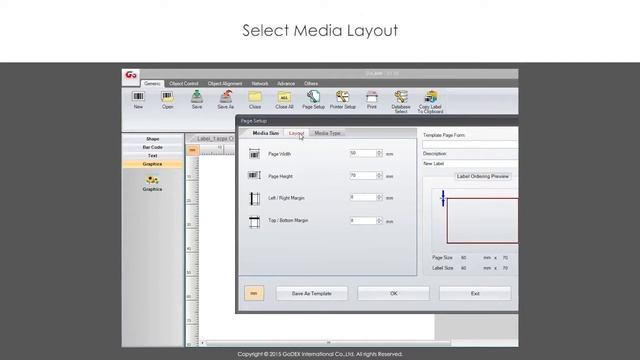Open Database Select tool
Screen dimensions: 640x360
tap(401, 102)
